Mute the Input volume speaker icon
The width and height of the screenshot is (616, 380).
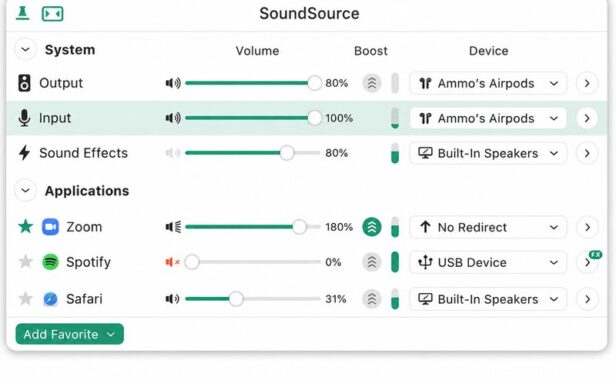[x=173, y=118]
